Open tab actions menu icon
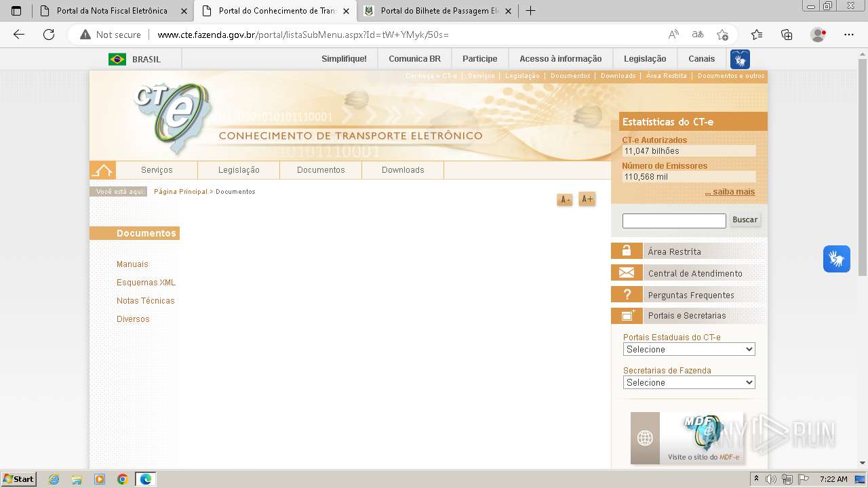This screenshot has width=868, height=488. [16, 11]
